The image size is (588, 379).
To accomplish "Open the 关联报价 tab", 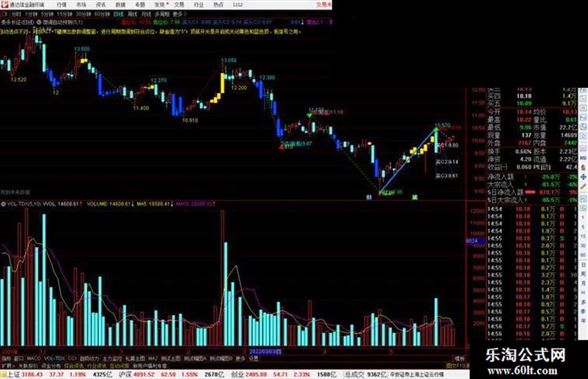I will pos(28,365).
